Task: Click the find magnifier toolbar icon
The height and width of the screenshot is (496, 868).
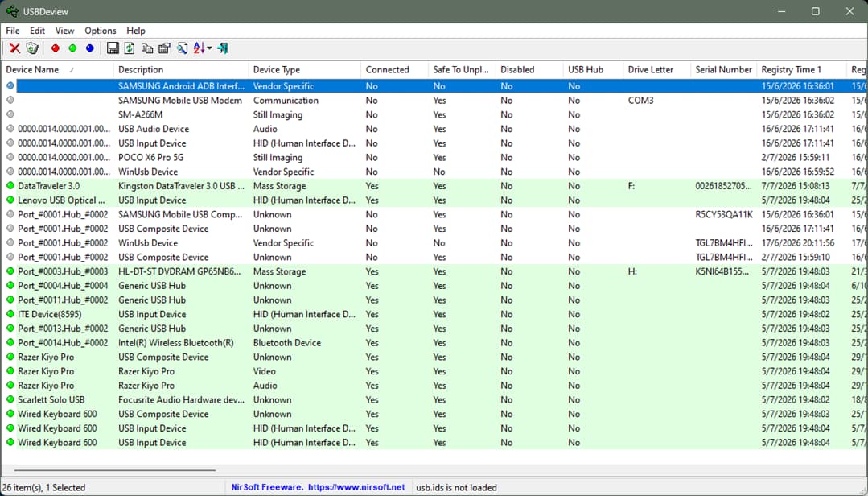Action: 182,48
